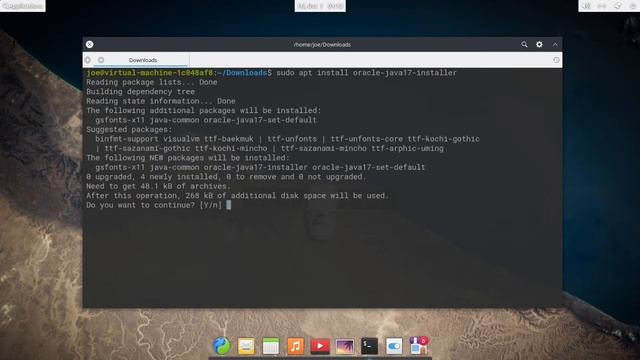Launch the Music app from the dock
Screen dimensions: 640x360
tap(296, 346)
